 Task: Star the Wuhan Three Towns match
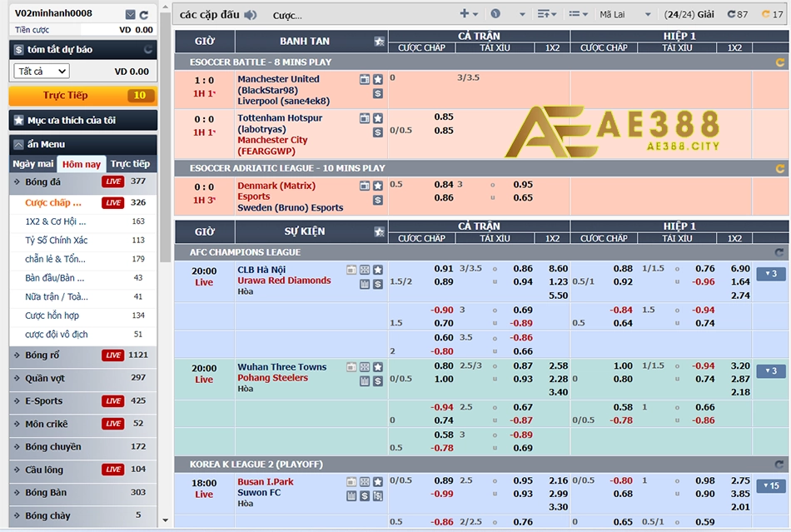tap(378, 367)
